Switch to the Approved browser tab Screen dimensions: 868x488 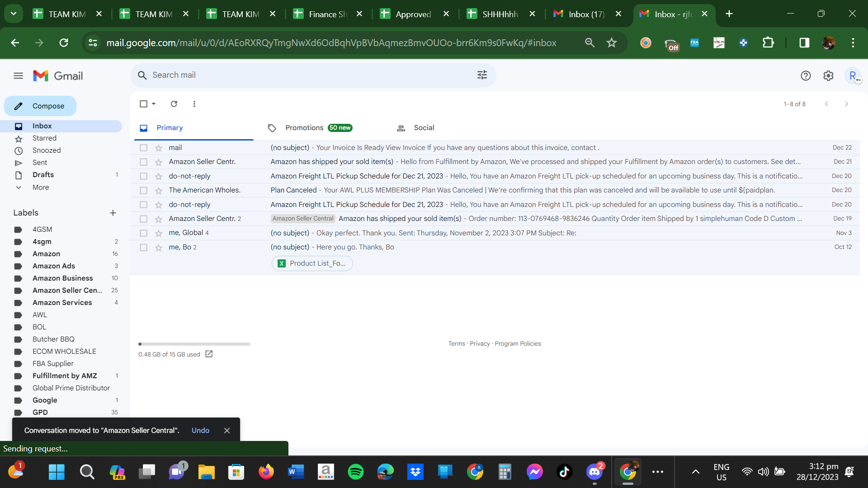coord(415,14)
